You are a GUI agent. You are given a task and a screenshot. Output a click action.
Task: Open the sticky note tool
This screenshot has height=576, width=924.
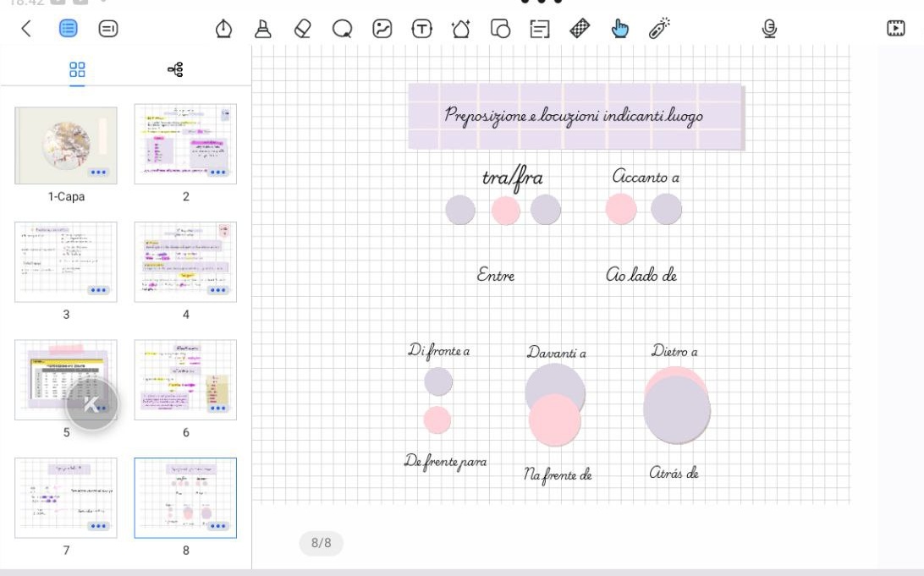tap(540, 28)
